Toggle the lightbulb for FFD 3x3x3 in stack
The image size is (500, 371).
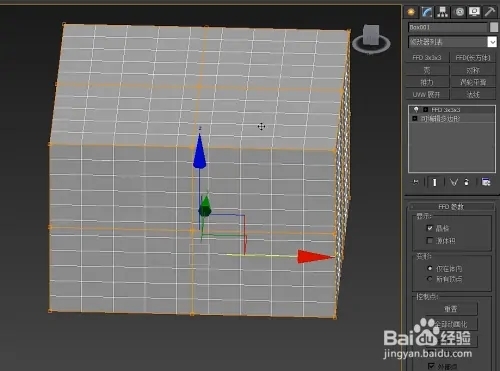416,109
